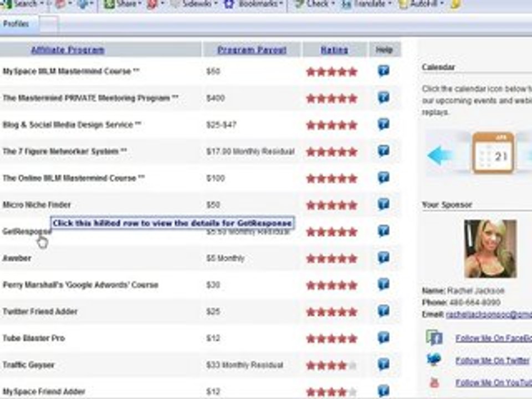The width and height of the screenshot is (532, 399).
Task: Open help icon for Tube Blaster Pro
Action: [x=383, y=338]
